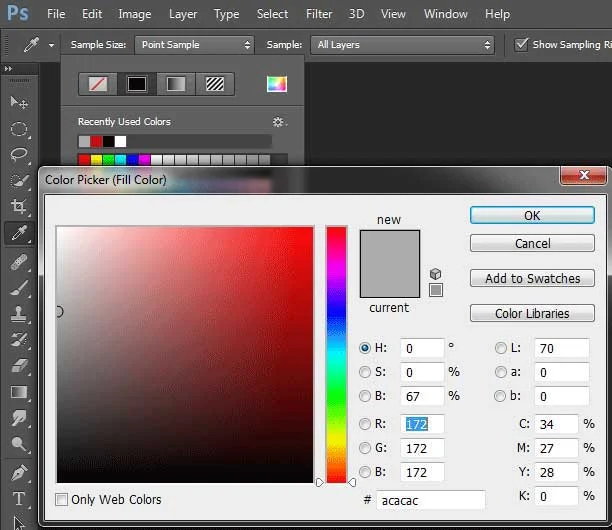Select the Clone Stamp tool
The height and width of the screenshot is (530, 612).
[19, 314]
